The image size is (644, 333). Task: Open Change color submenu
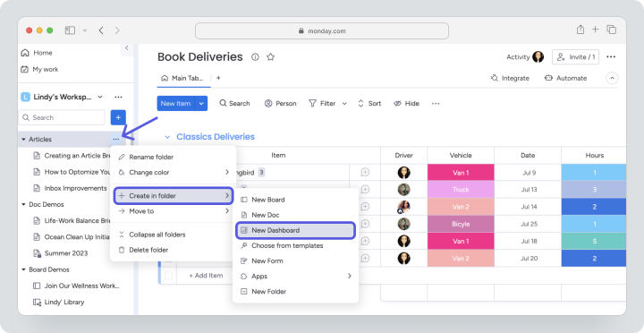pyautogui.click(x=173, y=172)
